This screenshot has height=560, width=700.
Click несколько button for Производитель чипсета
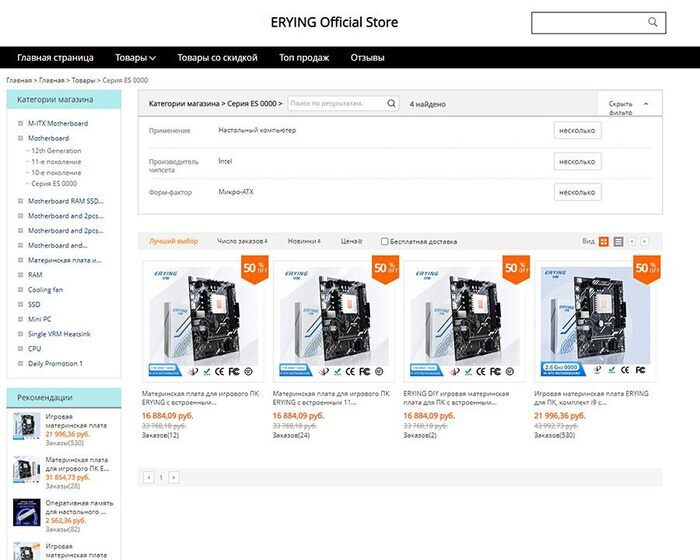point(577,161)
